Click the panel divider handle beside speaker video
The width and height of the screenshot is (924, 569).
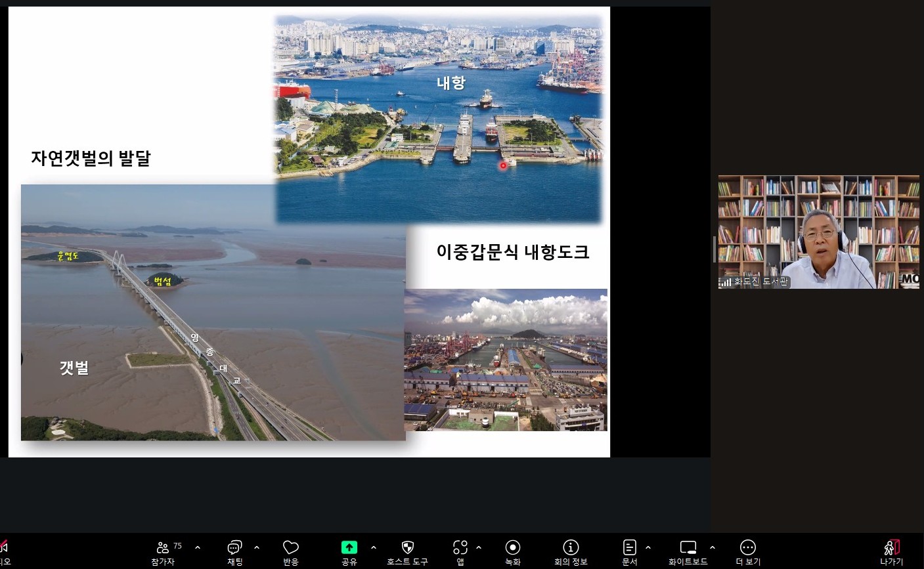(715, 249)
